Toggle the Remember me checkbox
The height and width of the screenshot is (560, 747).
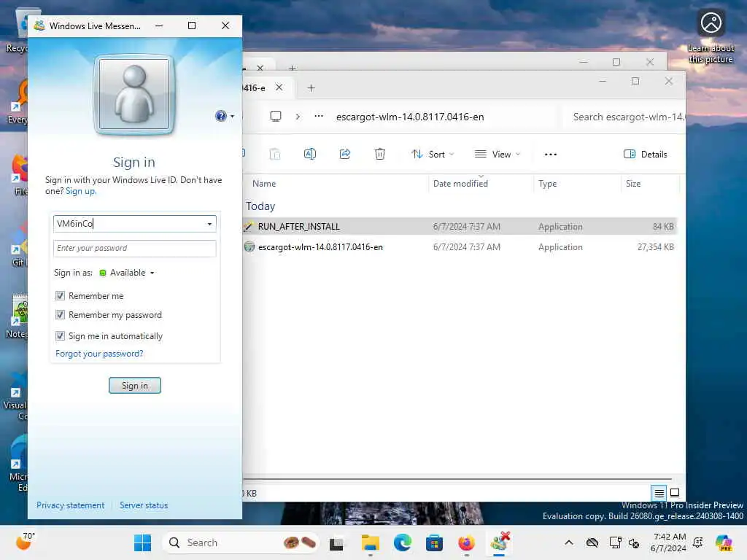(60, 296)
